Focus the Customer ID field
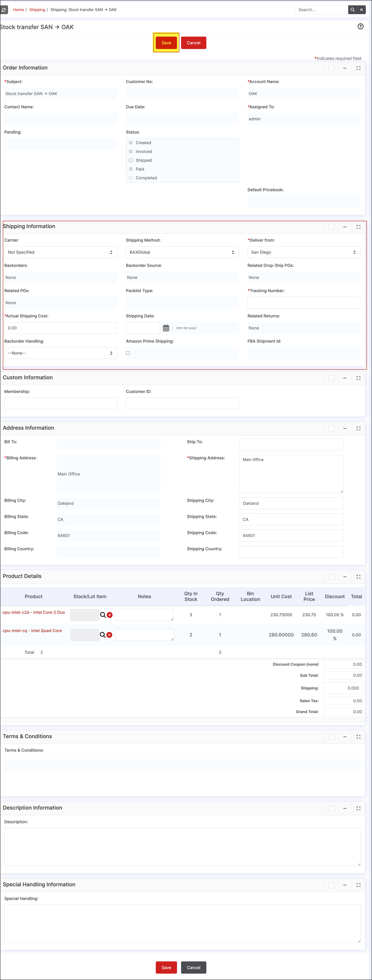Viewport: 372px width, 980px height. [x=182, y=403]
